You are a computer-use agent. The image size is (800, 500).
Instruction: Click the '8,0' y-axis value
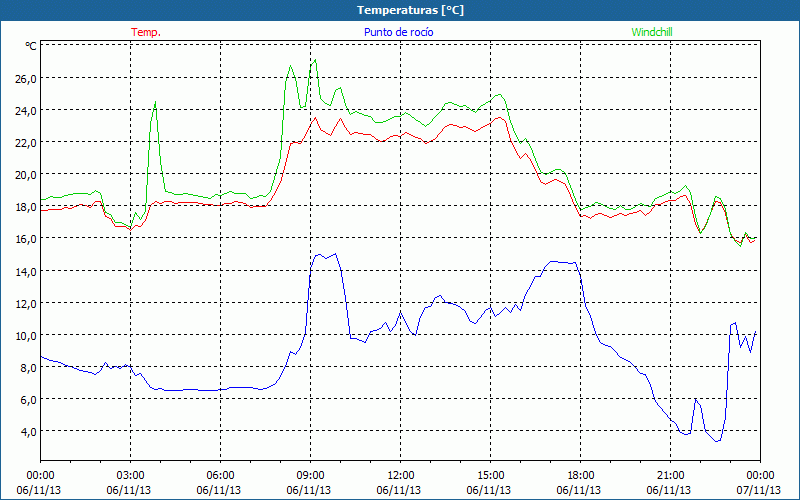[x=29, y=368]
